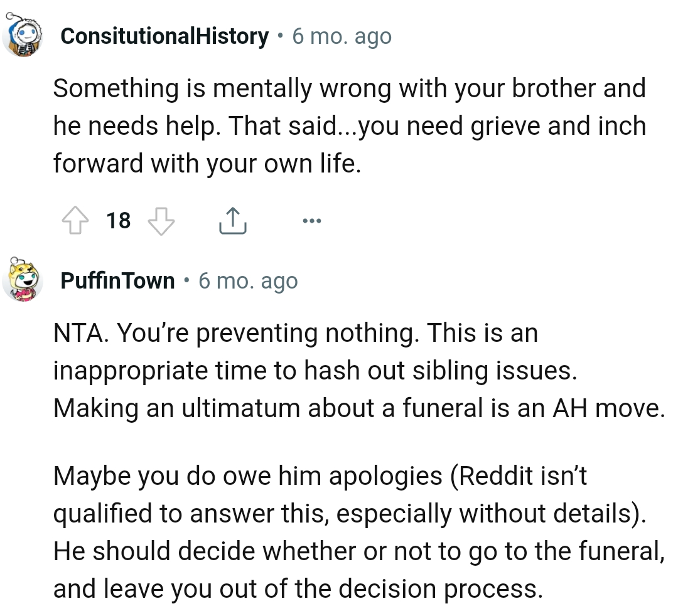Image resolution: width=678 pixels, height=616 pixels.
Task: Click the share arrow under ConsitutionalHistory's comment
Action: pos(233,220)
